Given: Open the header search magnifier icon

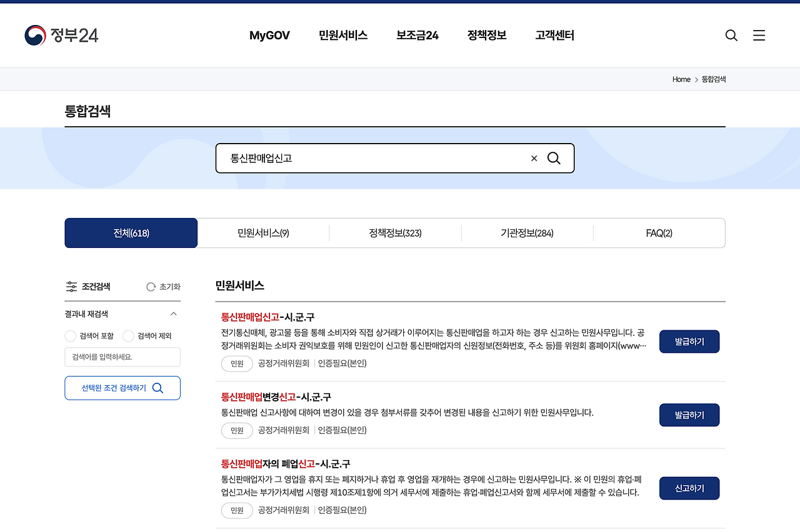Looking at the screenshot, I should (x=731, y=36).
